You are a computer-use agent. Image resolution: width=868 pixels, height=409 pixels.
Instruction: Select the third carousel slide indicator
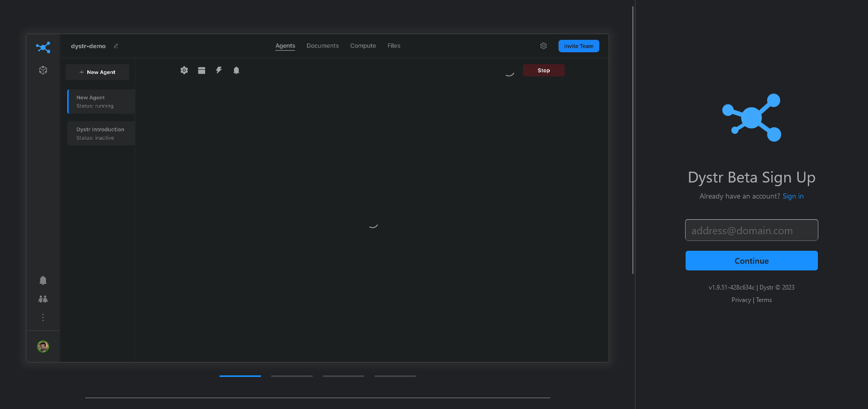tap(344, 376)
